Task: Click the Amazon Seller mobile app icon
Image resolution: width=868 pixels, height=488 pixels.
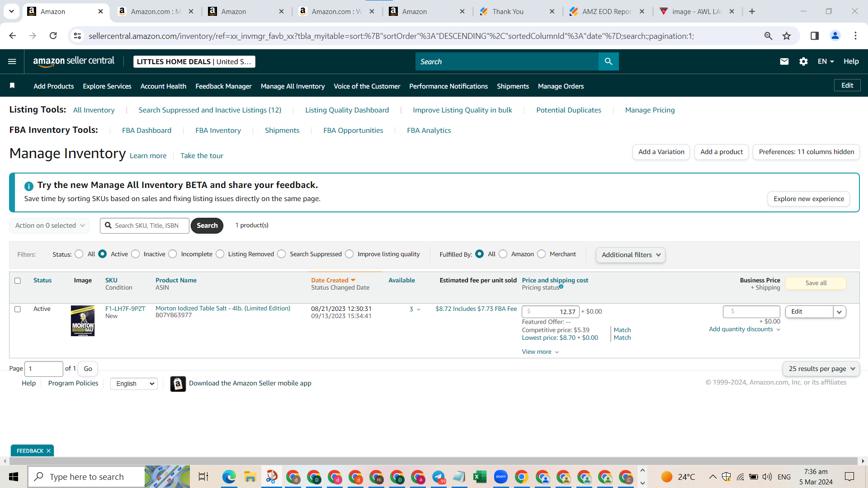Action: (178, 384)
